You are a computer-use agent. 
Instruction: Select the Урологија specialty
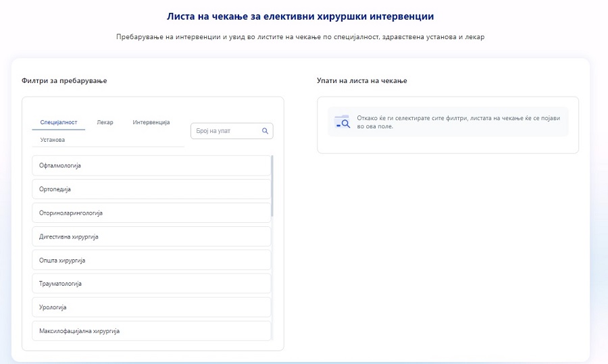point(151,307)
